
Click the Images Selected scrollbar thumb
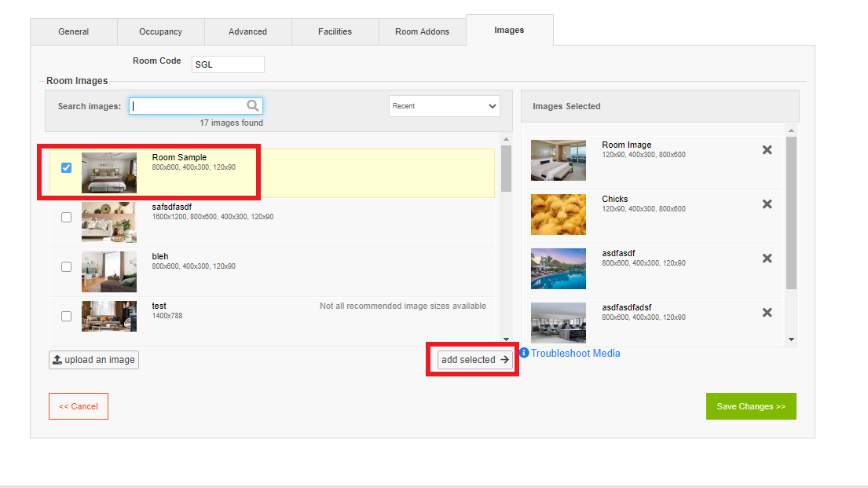tap(791, 213)
